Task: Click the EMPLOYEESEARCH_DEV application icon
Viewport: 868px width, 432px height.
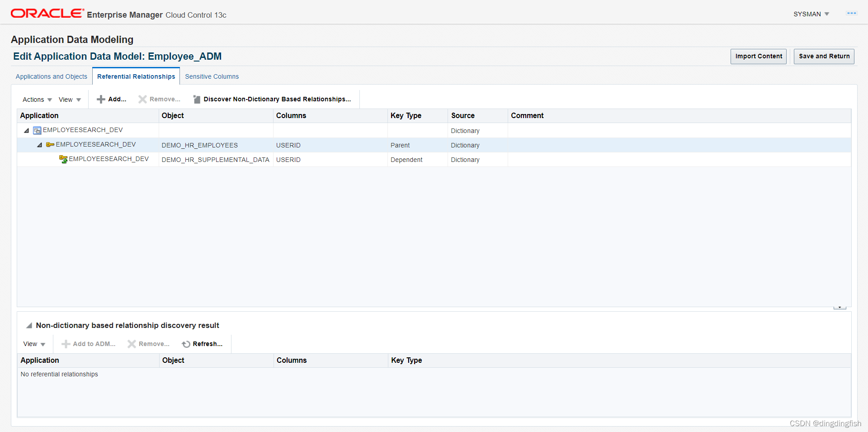Action: click(x=37, y=130)
